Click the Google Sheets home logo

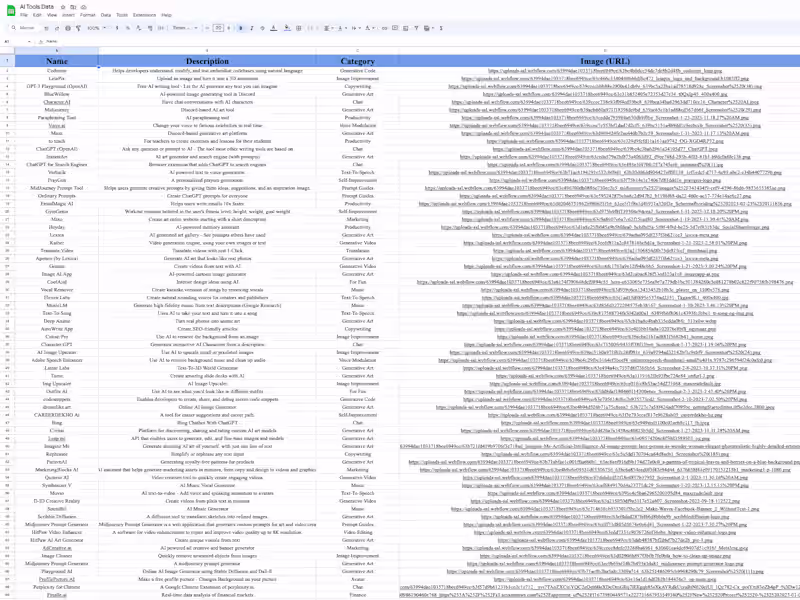click(10, 10)
